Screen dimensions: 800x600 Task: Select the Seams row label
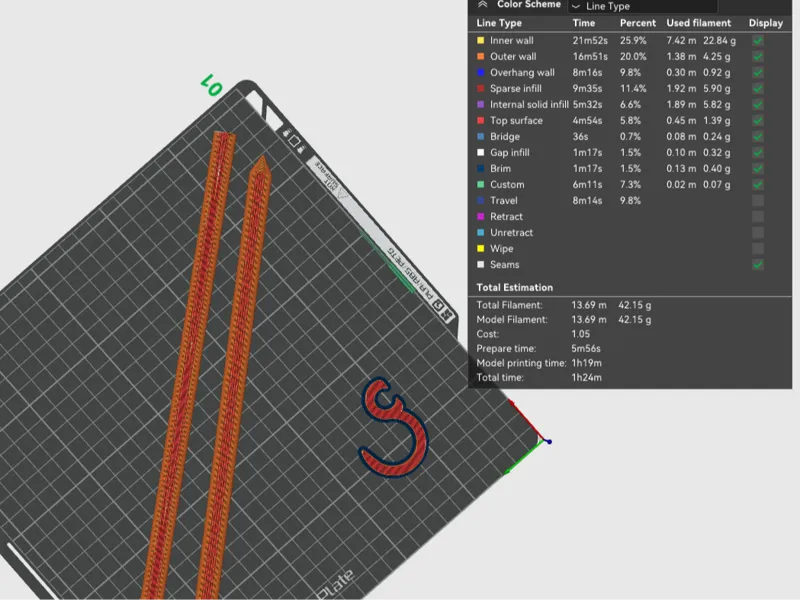[x=505, y=264]
